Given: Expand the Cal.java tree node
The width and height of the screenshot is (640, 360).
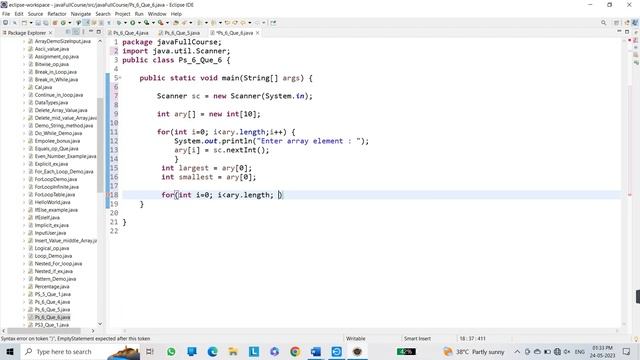Looking at the screenshot, I should pyautogui.click(x=24, y=87).
